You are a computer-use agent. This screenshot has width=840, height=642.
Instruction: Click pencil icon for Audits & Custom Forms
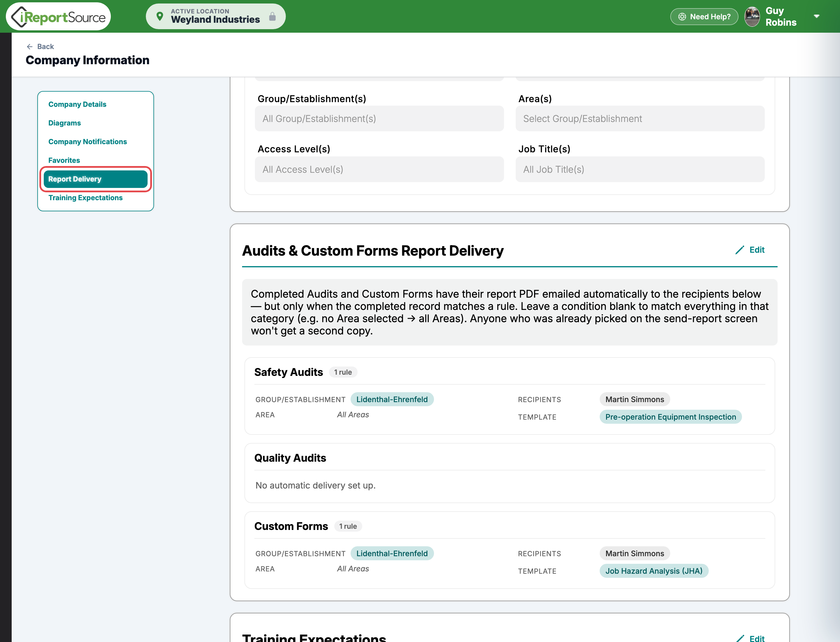pyautogui.click(x=740, y=250)
